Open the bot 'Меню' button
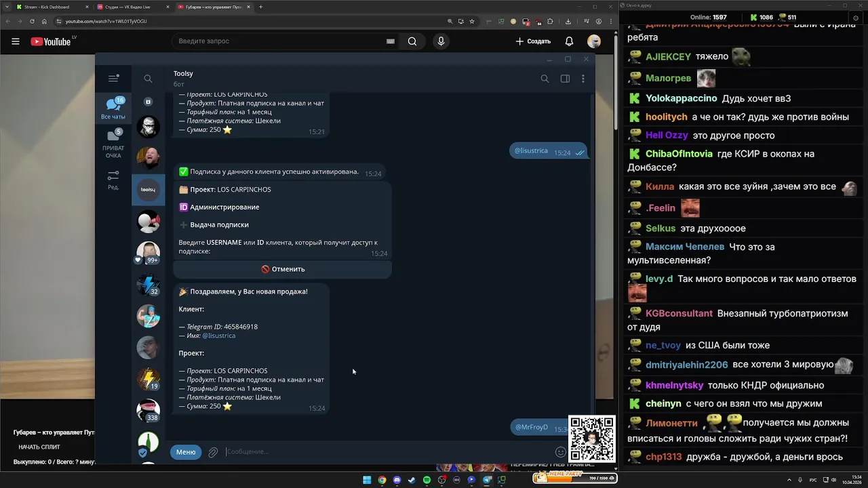This screenshot has width=868, height=488. 186,452
